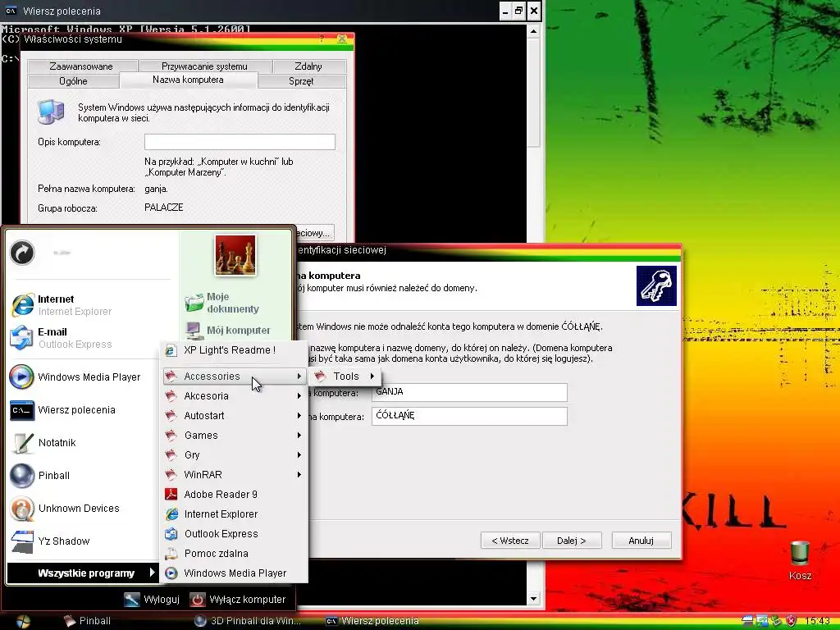840x630 pixels.
Task: Click the taskbar clock showing 15:43
Action: coord(818,622)
